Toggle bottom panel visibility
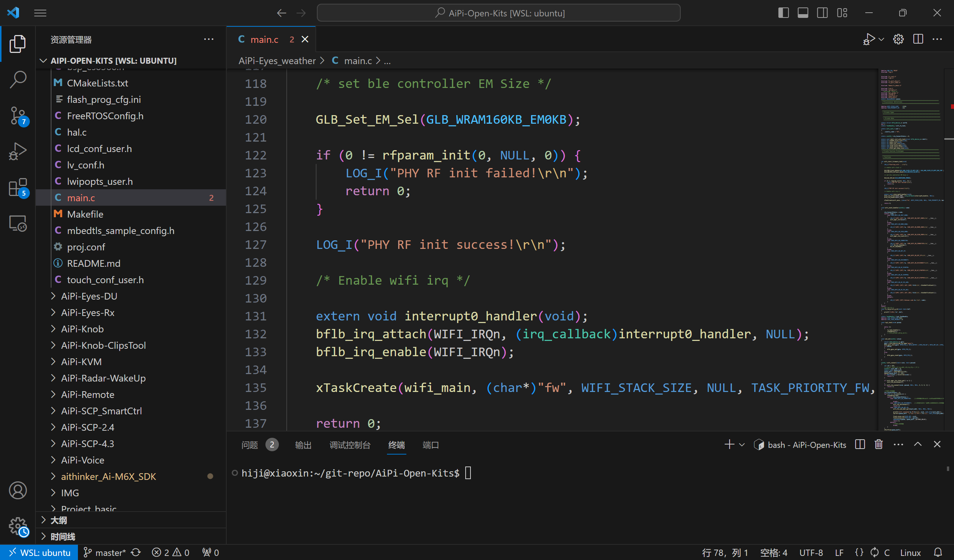This screenshot has height=560, width=954. click(x=803, y=13)
